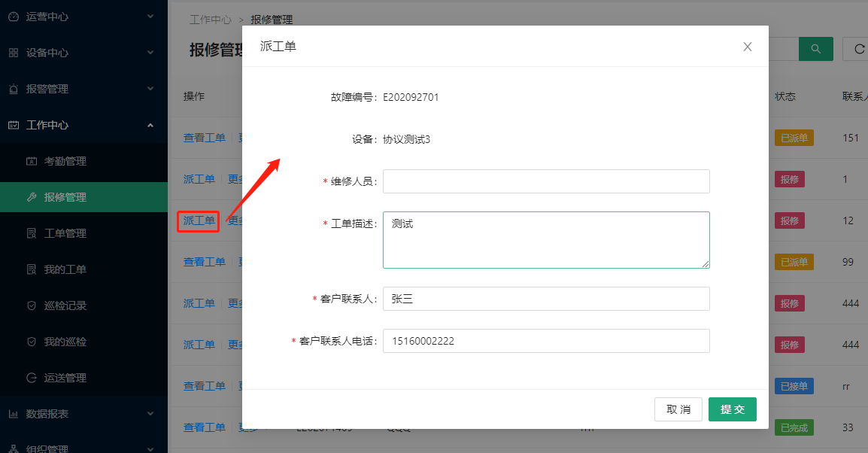Click the 取消 cancel button
This screenshot has height=453, width=868.
click(678, 409)
